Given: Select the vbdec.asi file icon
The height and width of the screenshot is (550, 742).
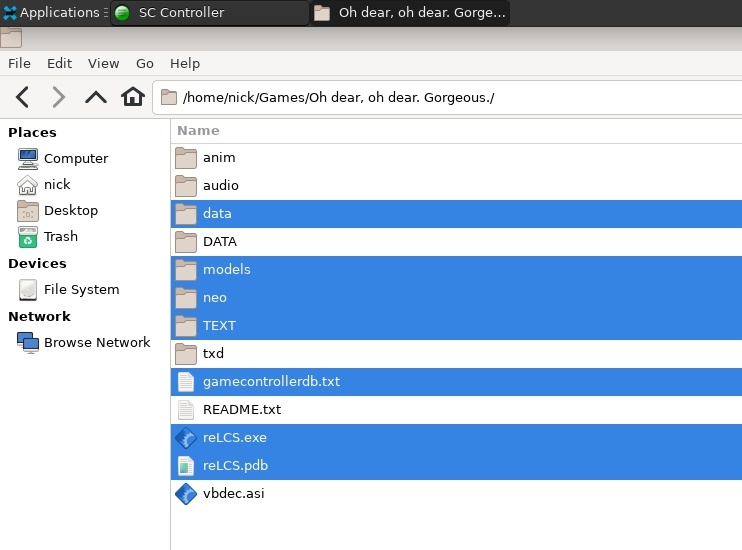Looking at the screenshot, I should [185, 494].
